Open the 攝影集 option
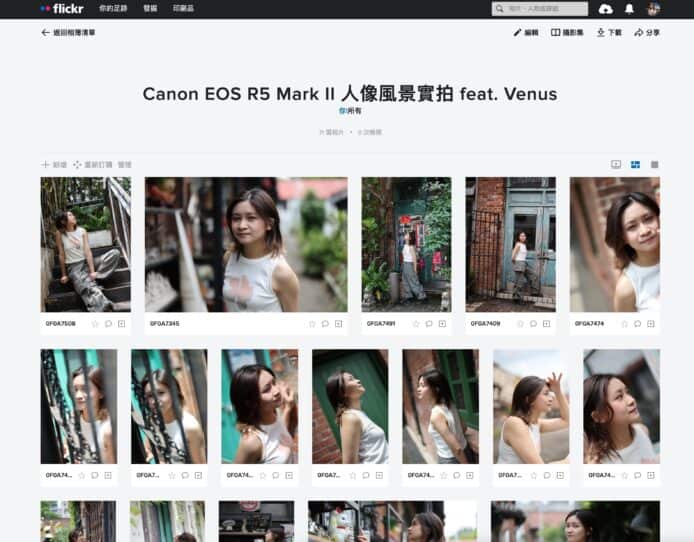Screen dimensions: 694x542 (569, 33)
